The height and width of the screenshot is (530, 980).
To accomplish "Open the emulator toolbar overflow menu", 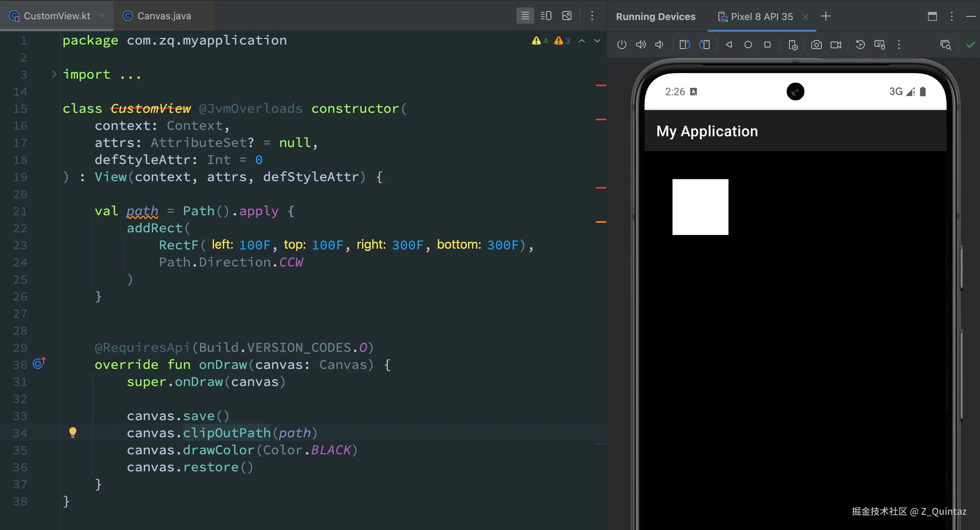I will click(x=899, y=45).
